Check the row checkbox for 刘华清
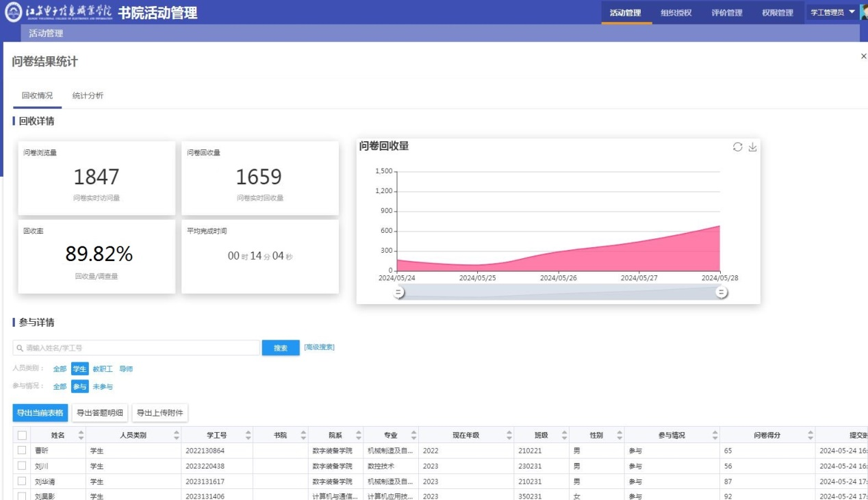The image size is (868, 500). tap(22, 481)
